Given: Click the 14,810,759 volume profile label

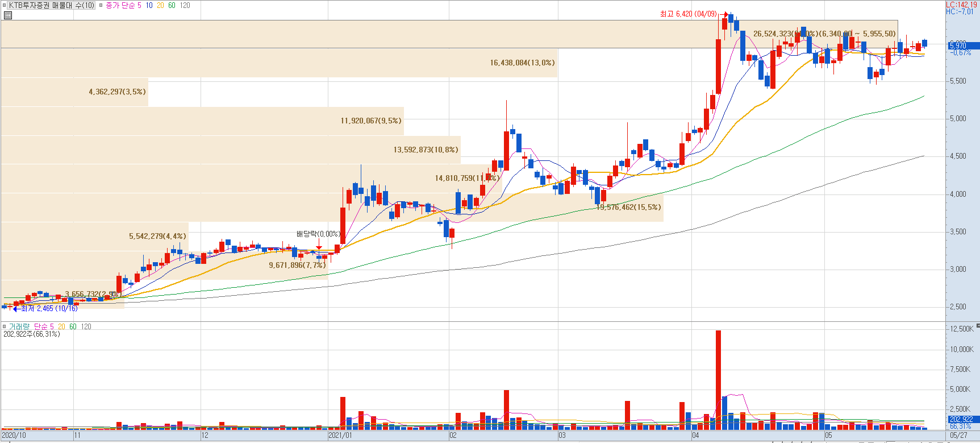Looking at the screenshot, I should click(x=466, y=178).
